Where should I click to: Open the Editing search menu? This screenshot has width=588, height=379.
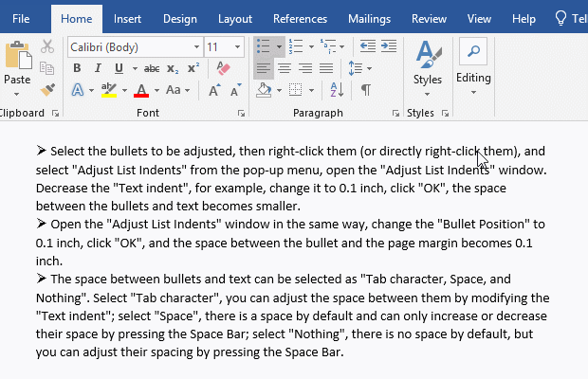pyautogui.click(x=473, y=66)
